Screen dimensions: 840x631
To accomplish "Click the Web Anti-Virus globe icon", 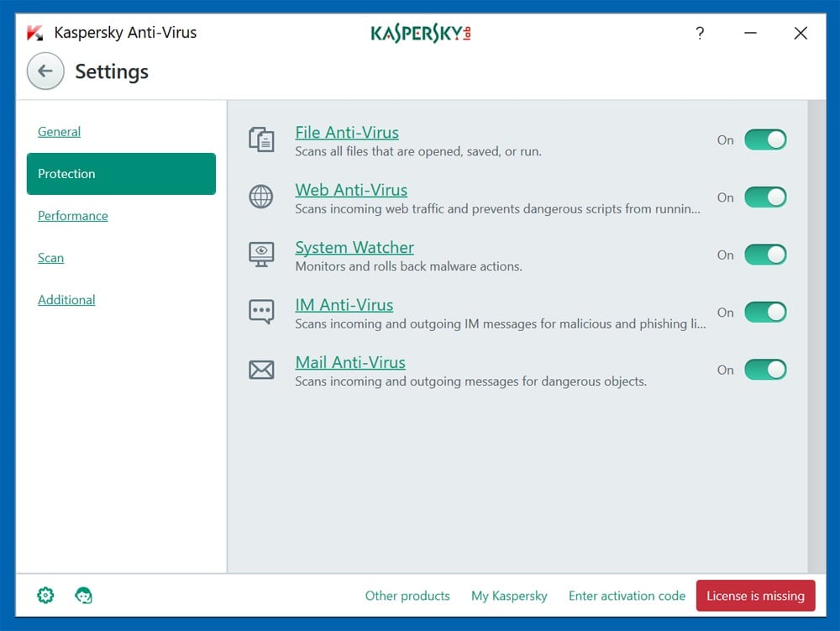I will point(261,197).
